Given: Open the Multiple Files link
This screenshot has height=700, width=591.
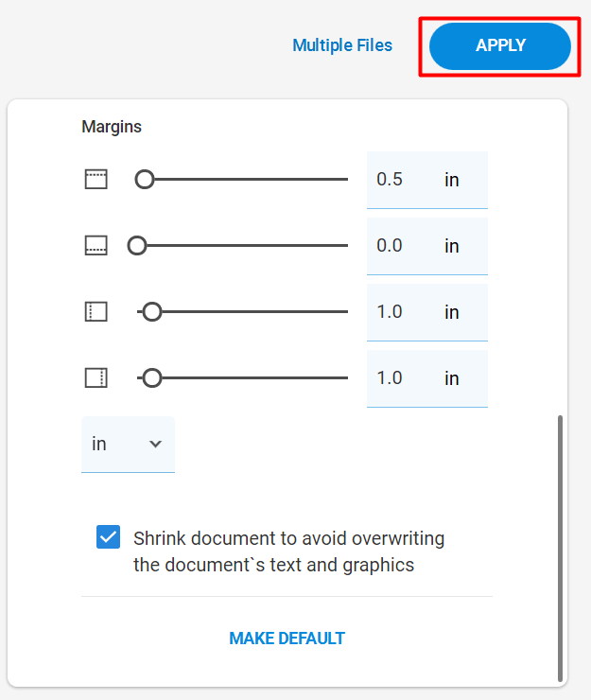Looking at the screenshot, I should [342, 45].
